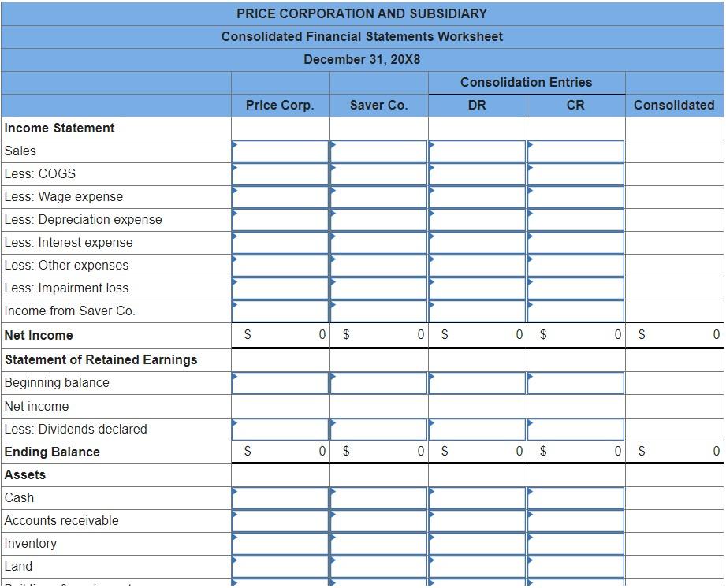
Task: Click the Income Statement section header row
Action: click(x=55, y=128)
